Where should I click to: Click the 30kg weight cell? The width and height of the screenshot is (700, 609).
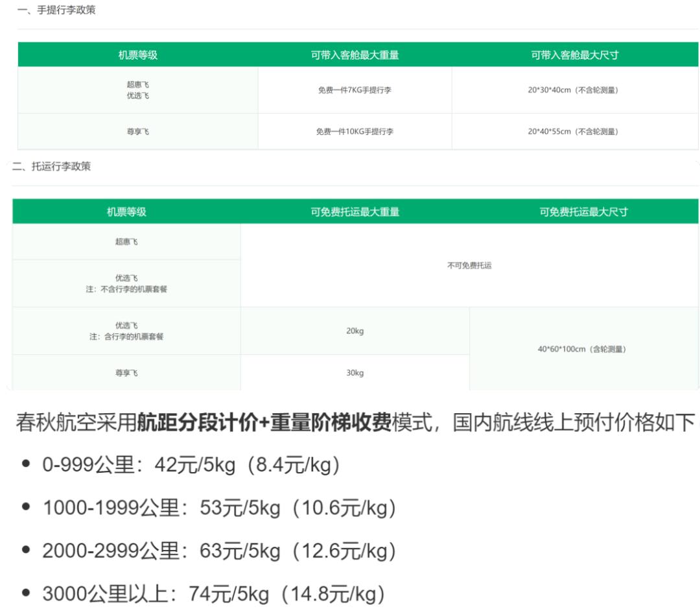(355, 373)
